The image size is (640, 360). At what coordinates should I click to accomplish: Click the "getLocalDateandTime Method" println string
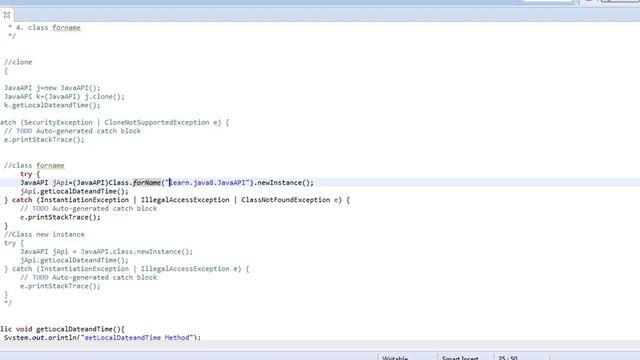point(137,338)
